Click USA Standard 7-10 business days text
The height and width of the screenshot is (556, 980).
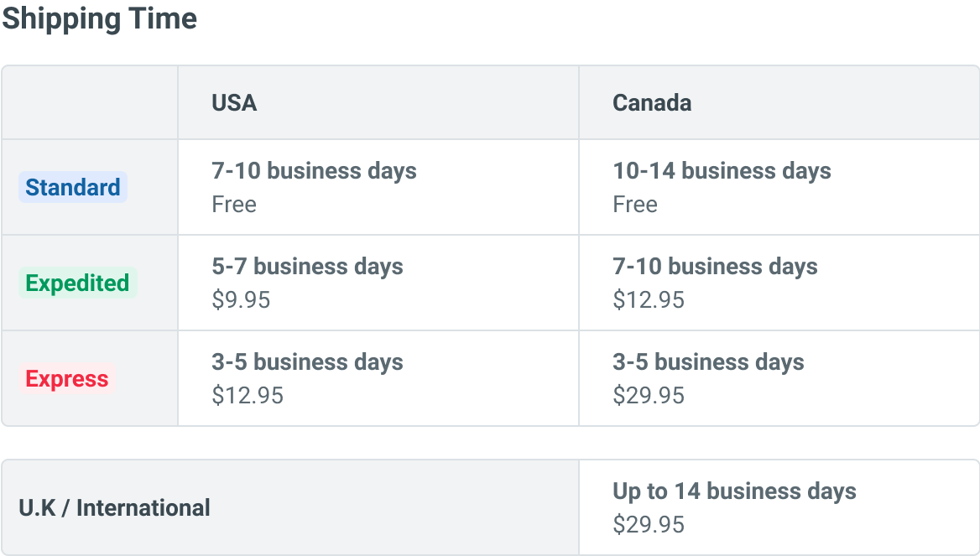point(314,171)
